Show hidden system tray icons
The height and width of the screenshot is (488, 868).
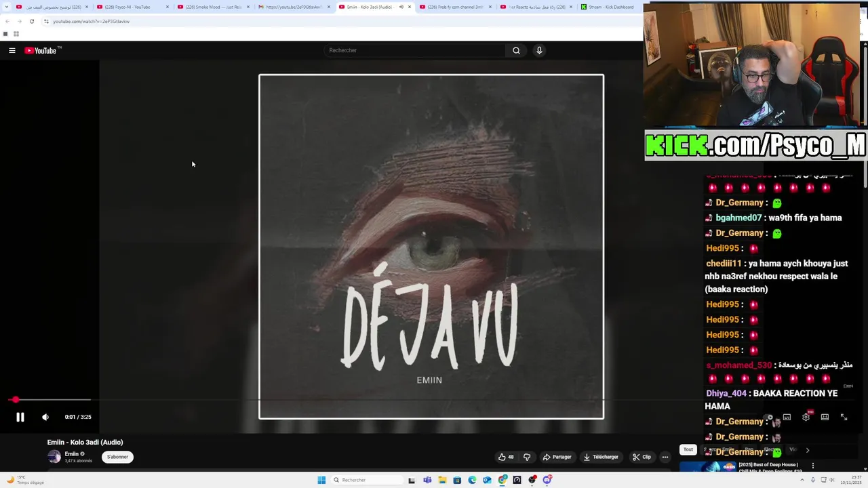[804, 480]
